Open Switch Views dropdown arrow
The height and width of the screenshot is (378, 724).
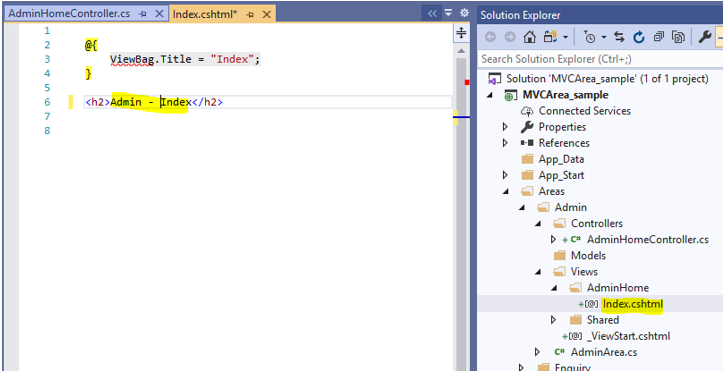tap(565, 37)
